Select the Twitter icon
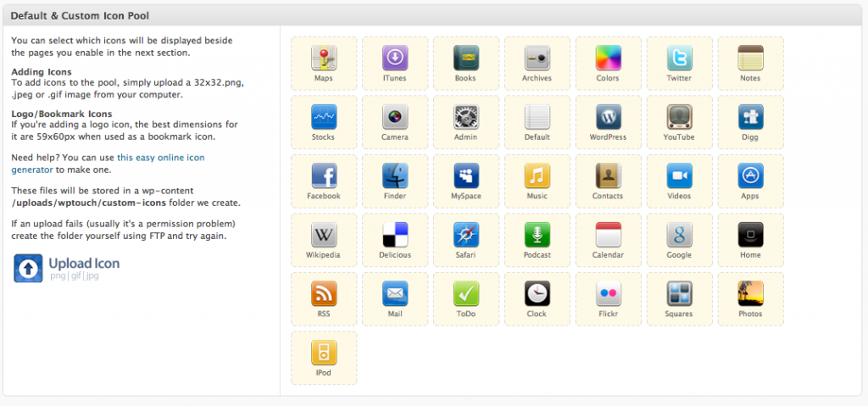Screen dimensions: 868x406 [x=679, y=58]
